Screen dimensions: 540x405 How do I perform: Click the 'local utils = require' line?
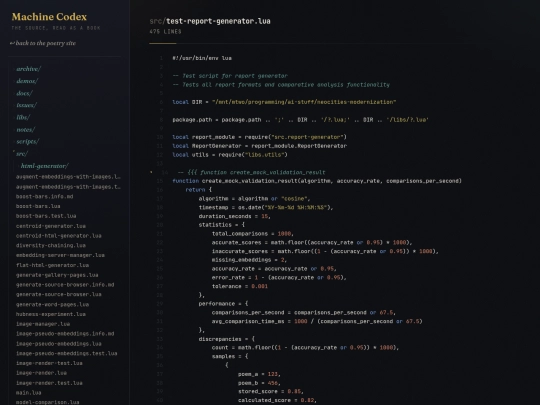pyautogui.click(x=230, y=155)
